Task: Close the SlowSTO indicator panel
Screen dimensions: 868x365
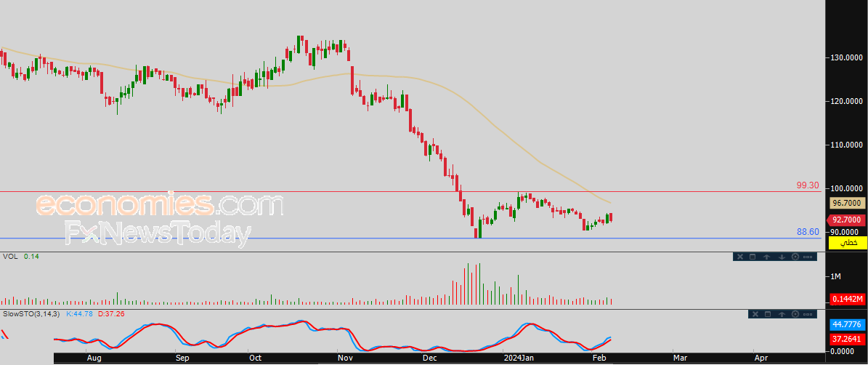Action: click(755, 314)
